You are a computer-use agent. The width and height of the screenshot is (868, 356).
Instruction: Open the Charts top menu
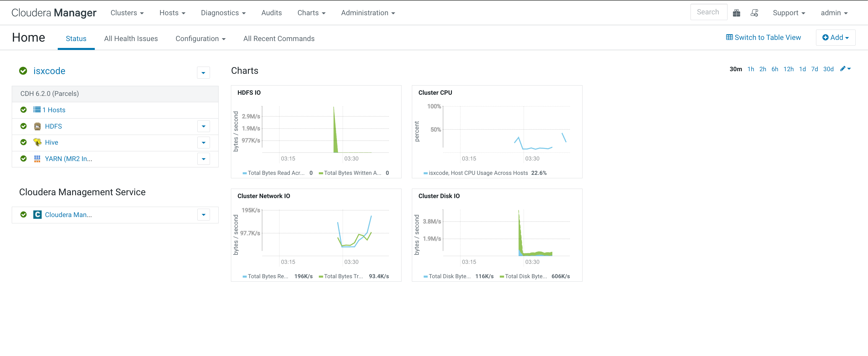[x=311, y=13]
